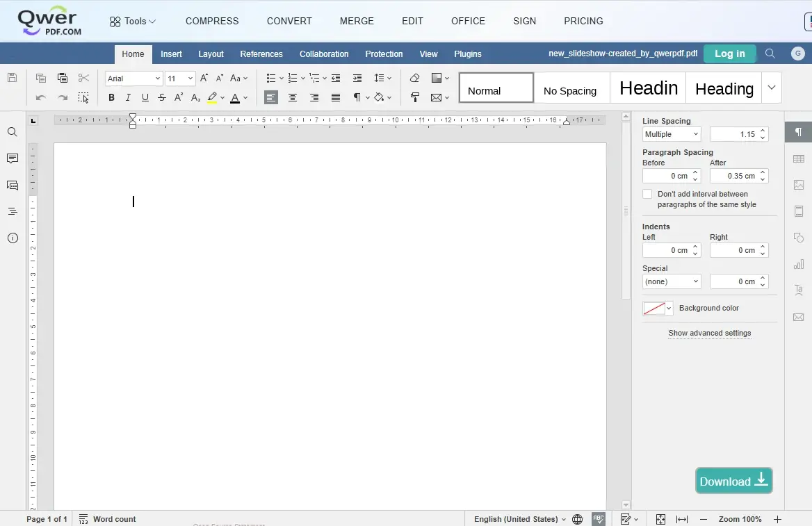812x526 pixels.
Task: Toggle bold formatting
Action: [x=111, y=97]
